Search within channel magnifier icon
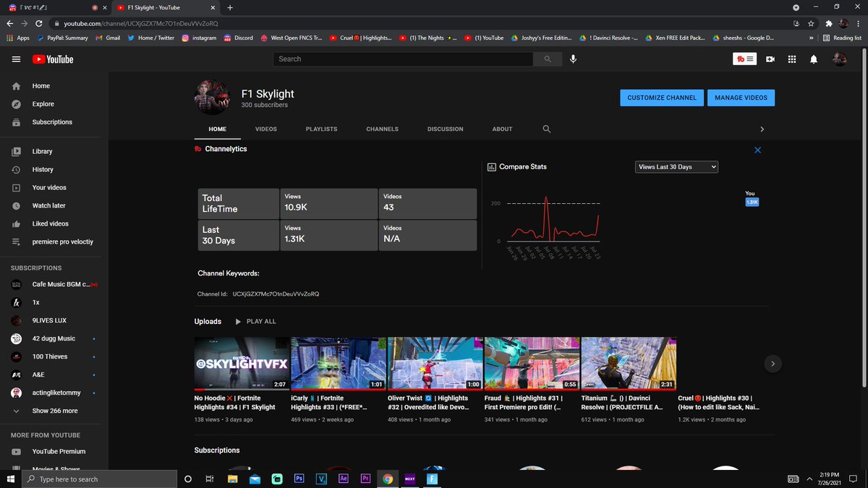868x488 pixels. tap(547, 129)
